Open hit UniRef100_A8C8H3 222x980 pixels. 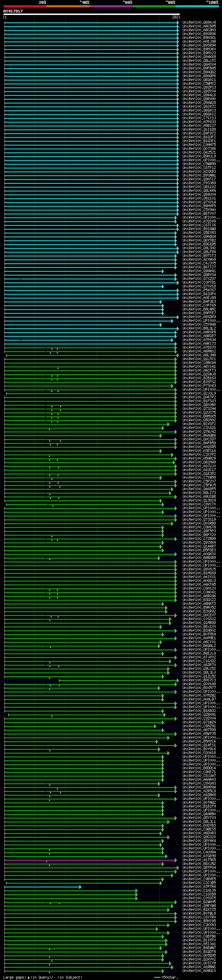tap(199, 30)
